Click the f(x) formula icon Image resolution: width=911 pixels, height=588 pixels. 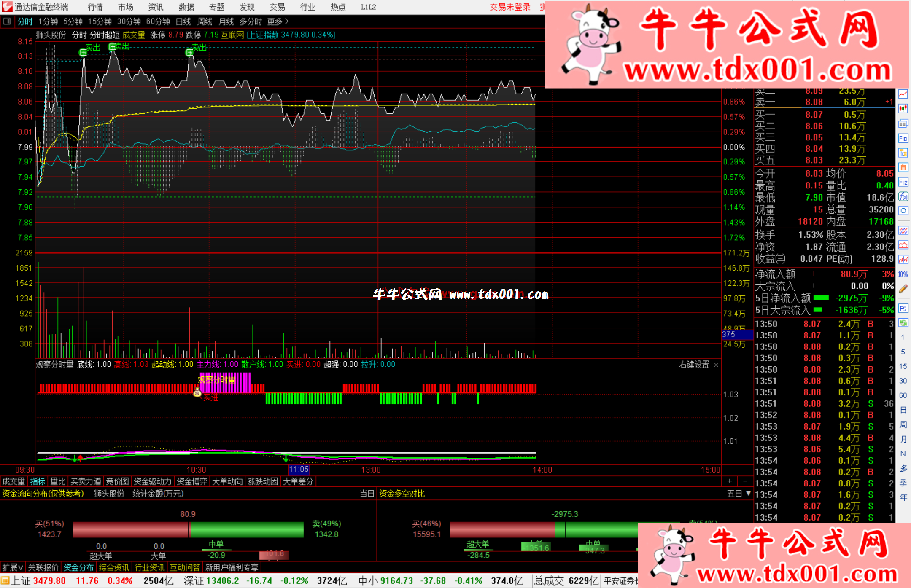[x=903, y=196]
